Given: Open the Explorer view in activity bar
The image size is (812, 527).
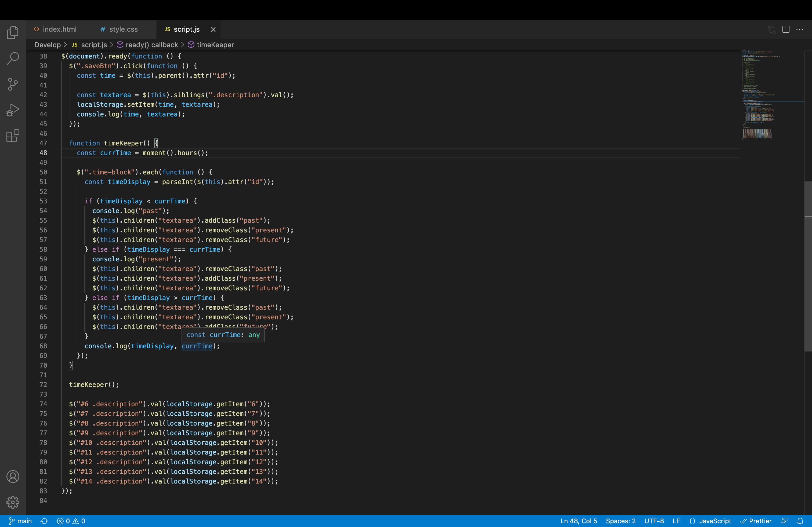Looking at the screenshot, I should (13, 33).
